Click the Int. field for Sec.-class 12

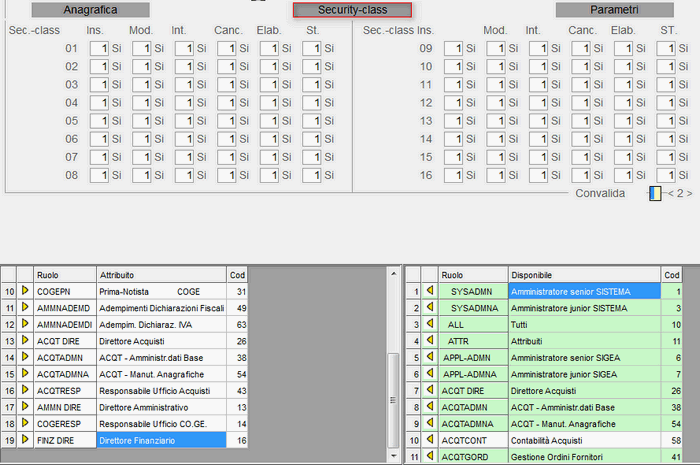point(538,103)
